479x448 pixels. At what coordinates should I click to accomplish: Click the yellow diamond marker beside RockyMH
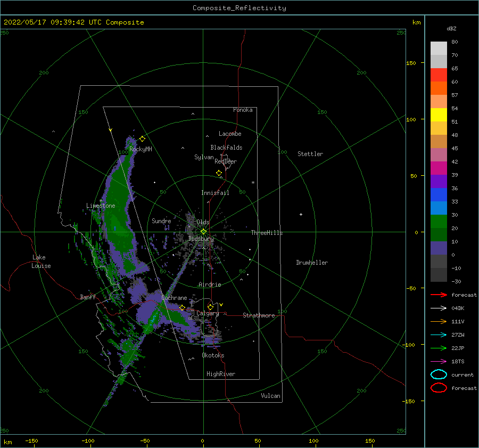[142, 139]
